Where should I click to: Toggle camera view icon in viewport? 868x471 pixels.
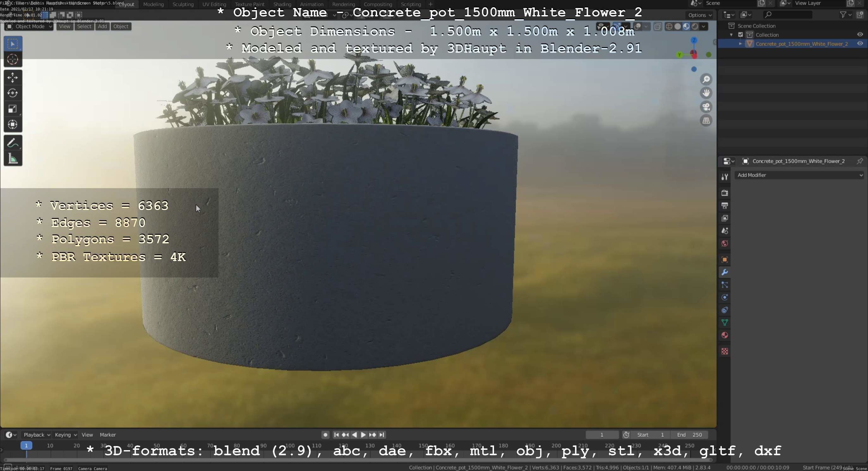(706, 107)
